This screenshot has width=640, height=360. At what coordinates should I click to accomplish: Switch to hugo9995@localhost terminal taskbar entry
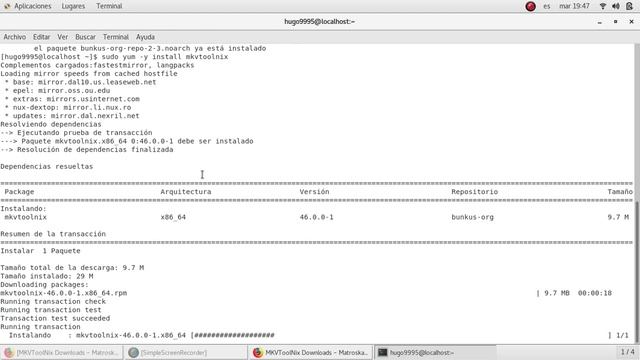435,352
